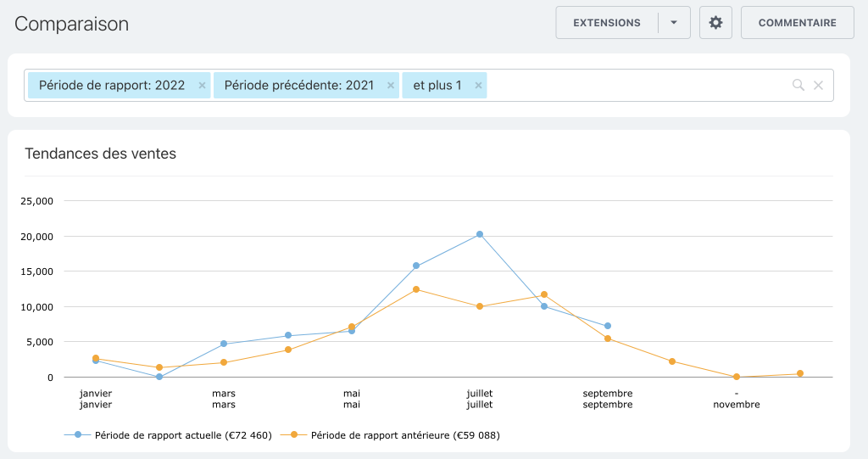Expand the Extensions dropdown arrow
The height and width of the screenshot is (459, 868).
click(674, 23)
